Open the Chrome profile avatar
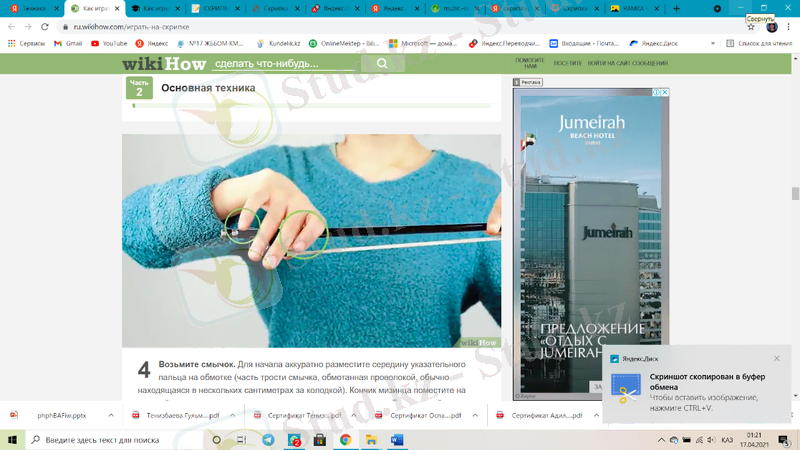Image resolution: width=800 pixels, height=450 pixels. pos(772,27)
